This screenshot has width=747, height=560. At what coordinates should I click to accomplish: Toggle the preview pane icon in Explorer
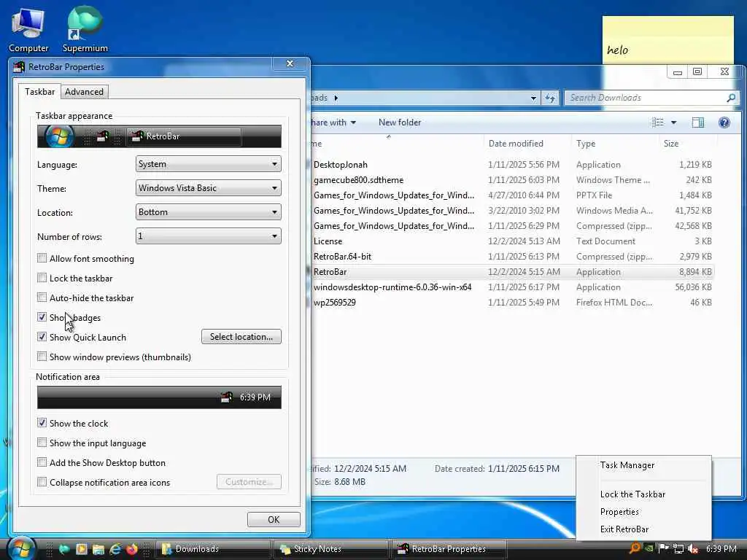(x=698, y=122)
